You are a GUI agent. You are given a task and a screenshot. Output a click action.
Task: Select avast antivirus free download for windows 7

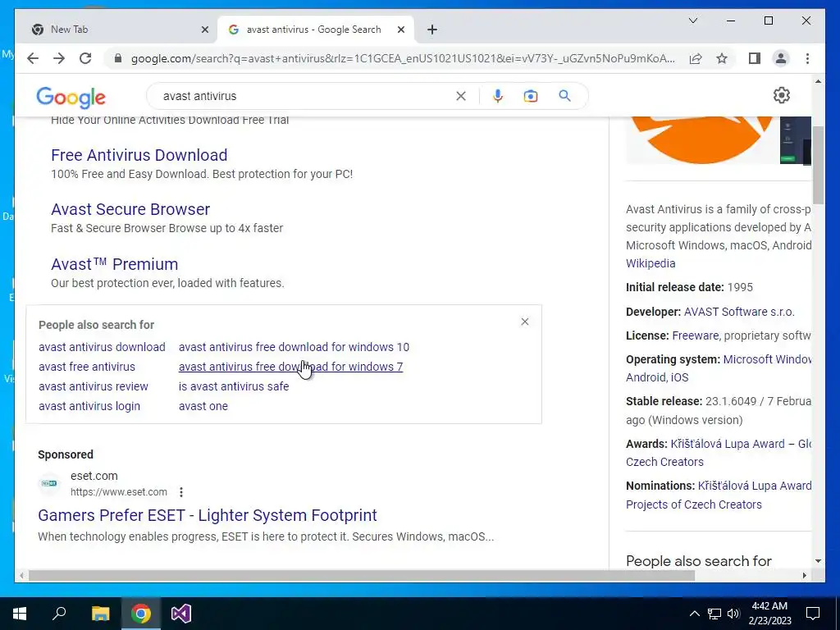[x=291, y=367]
